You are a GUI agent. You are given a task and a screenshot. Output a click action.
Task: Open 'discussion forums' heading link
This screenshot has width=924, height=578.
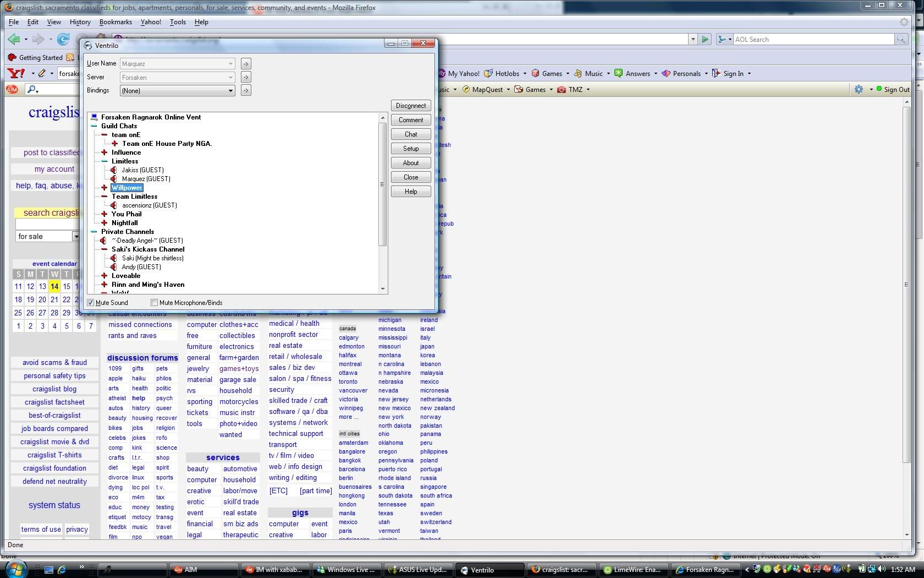pos(142,358)
